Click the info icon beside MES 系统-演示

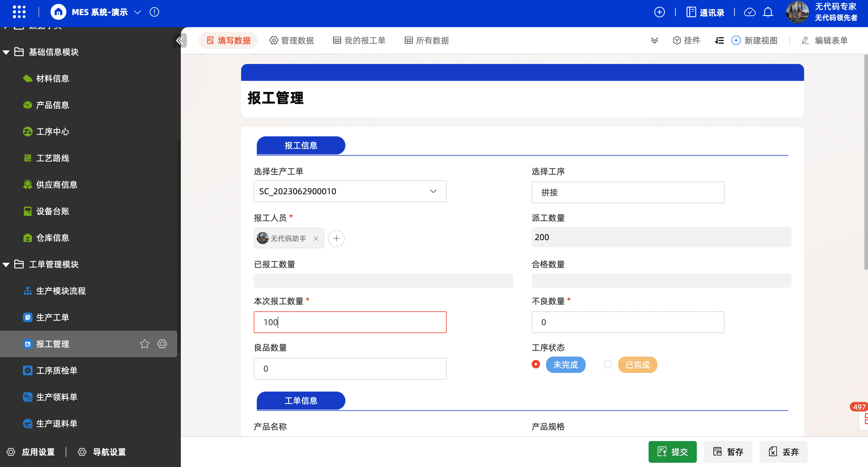154,12
